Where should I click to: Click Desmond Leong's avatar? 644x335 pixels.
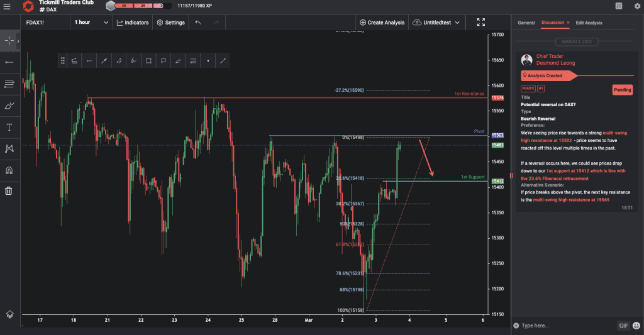pos(526,60)
